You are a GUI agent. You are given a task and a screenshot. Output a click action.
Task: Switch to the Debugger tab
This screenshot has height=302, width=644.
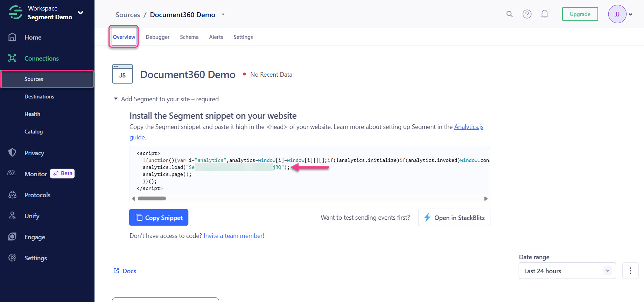157,37
